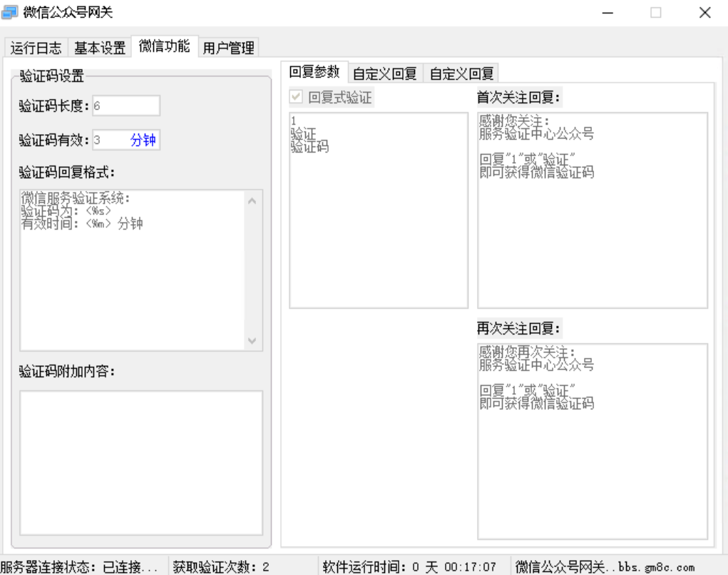Screen dimensions: 728x575
Task: Open the 用户管理 tab
Action: [228, 48]
